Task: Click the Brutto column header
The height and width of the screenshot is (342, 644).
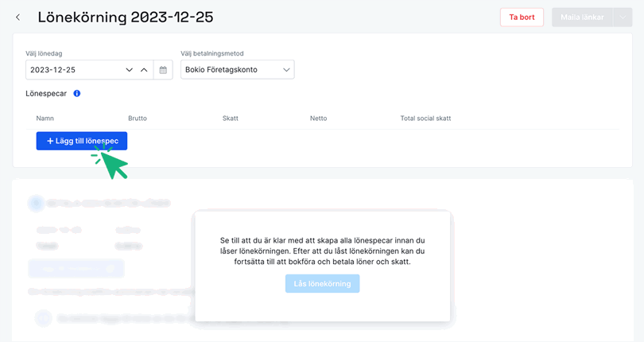Action: point(138,119)
